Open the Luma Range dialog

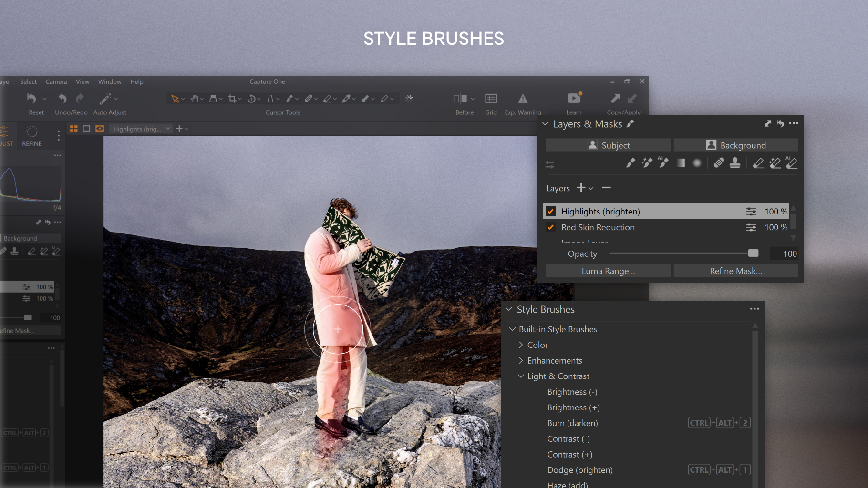(608, 271)
